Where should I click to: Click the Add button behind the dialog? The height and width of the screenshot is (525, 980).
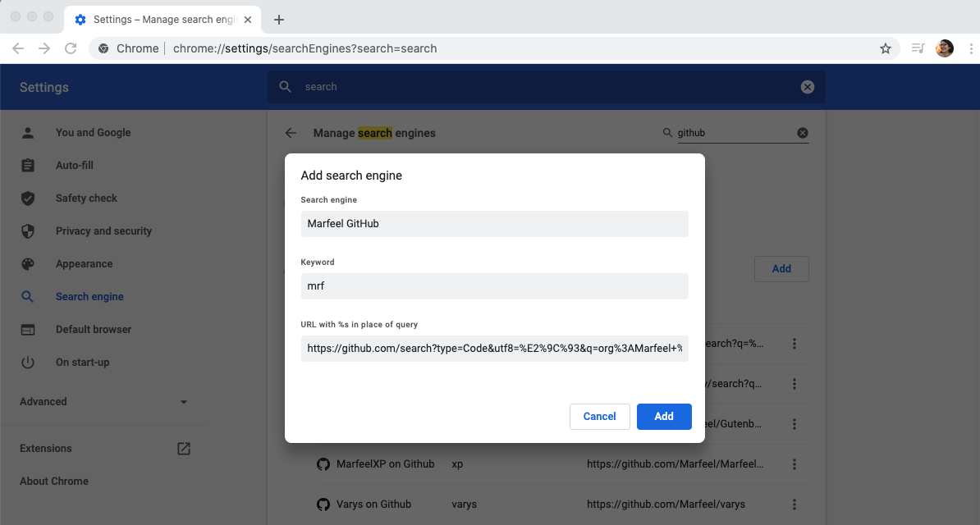[x=781, y=269]
